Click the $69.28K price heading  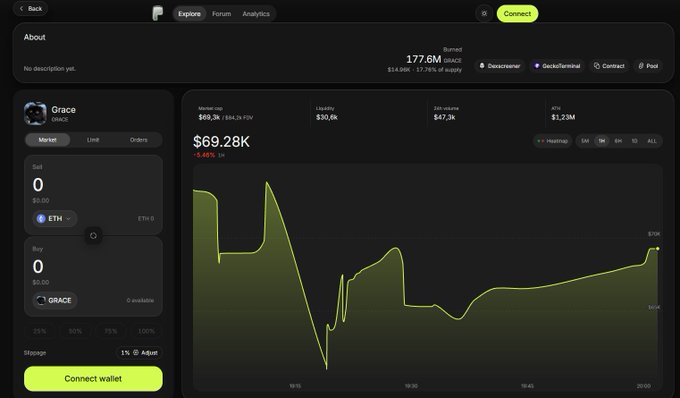(x=221, y=142)
